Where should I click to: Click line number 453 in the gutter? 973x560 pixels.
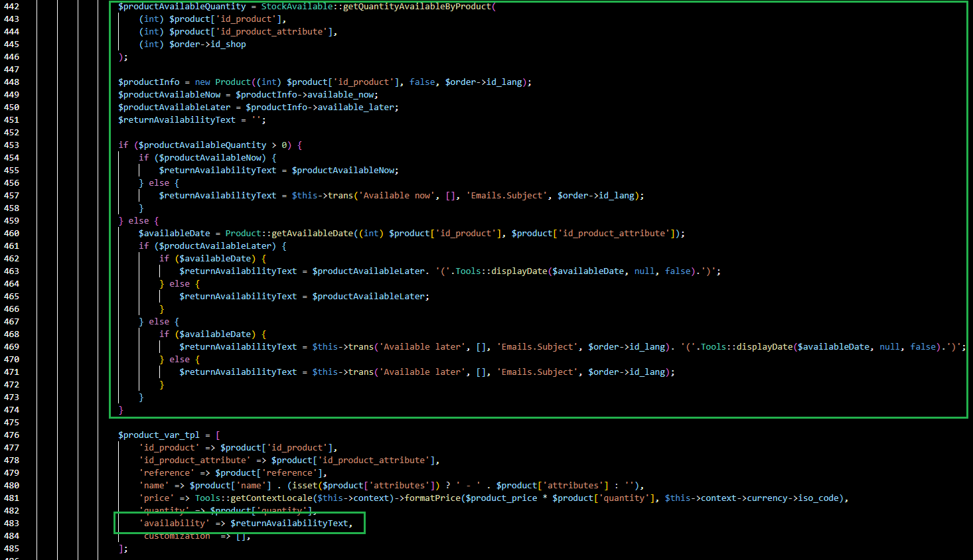click(12, 145)
